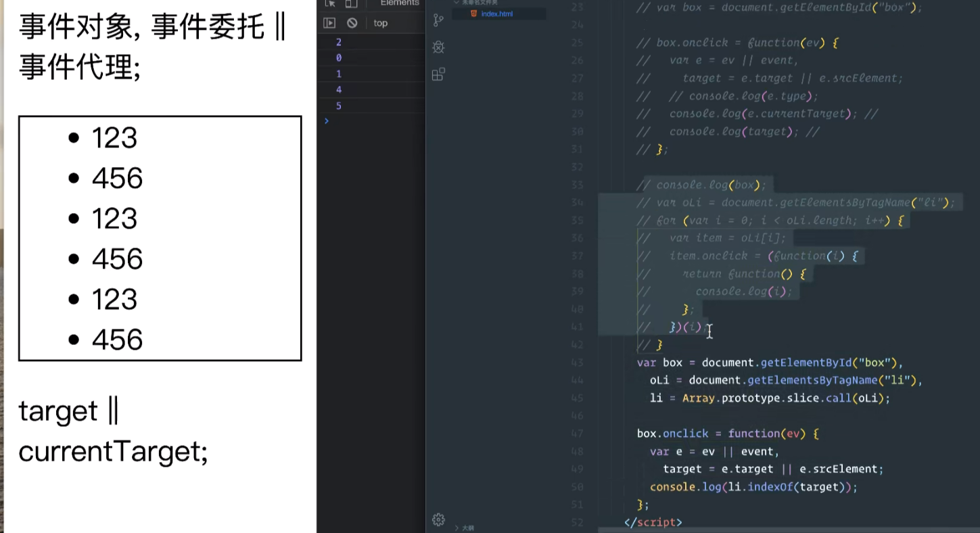This screenshot has height=533, width=980.
Task: Click commented line // console.log(box);
Action: coord(701,185)
